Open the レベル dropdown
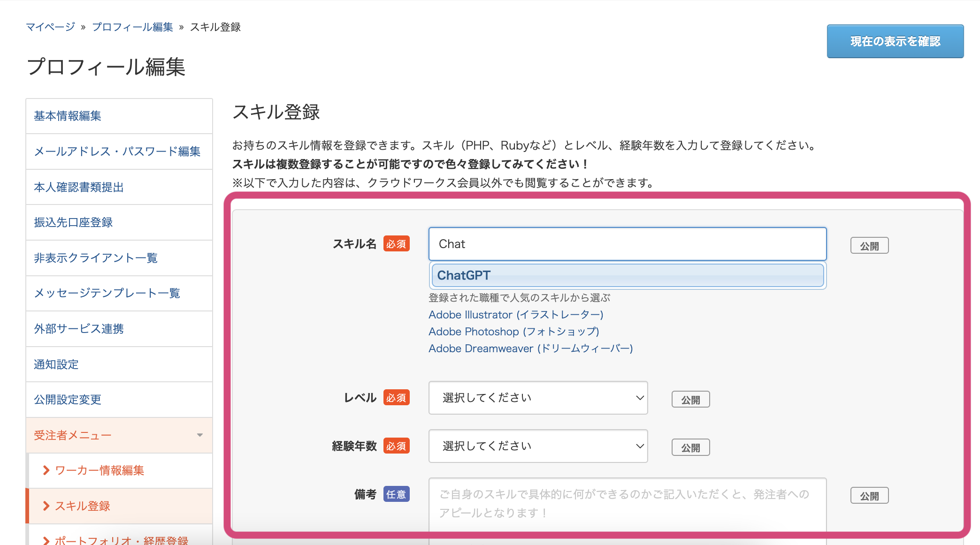980x545 pixels. pyautogui.click(x=538, y=398)
